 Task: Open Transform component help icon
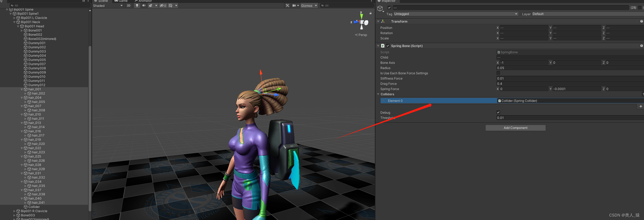coord(641,22)
